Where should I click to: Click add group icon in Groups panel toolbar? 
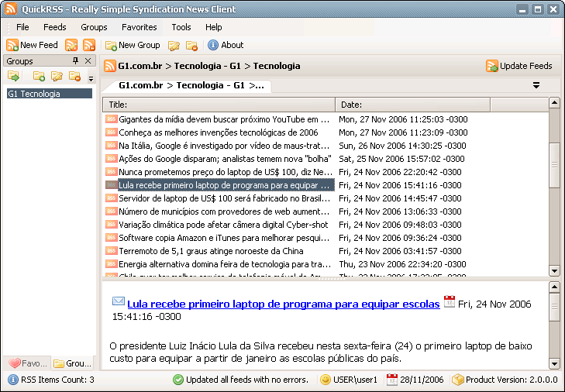[39, 76]
